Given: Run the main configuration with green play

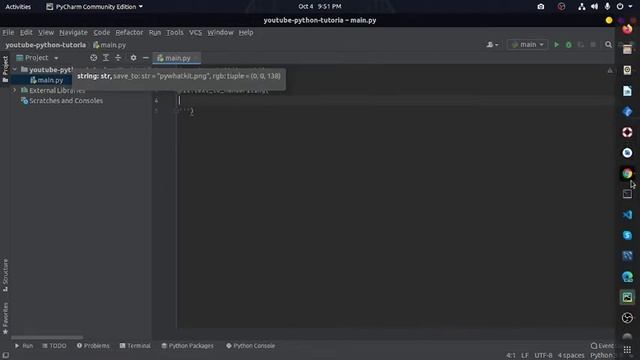Looking at the screenshot, I should click(x=556, y=44).
